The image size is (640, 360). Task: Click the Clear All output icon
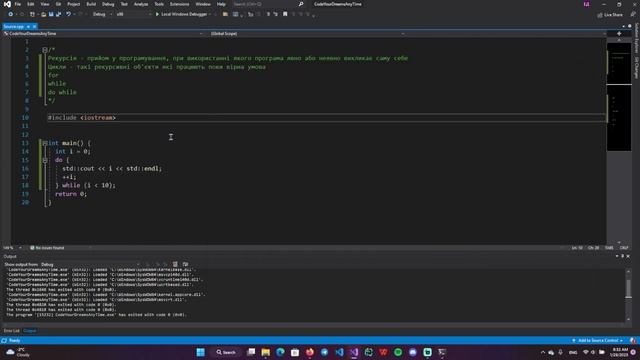tap(175, 264)
